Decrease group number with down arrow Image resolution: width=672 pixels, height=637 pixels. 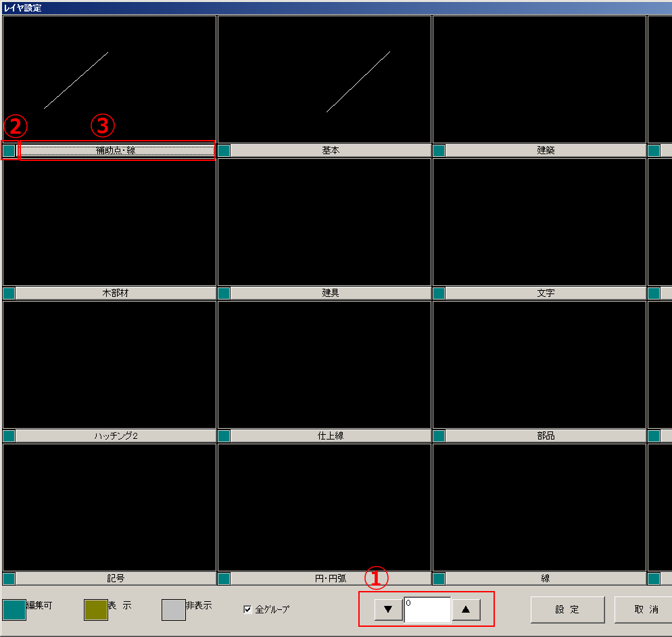click(x=388, y=609)
